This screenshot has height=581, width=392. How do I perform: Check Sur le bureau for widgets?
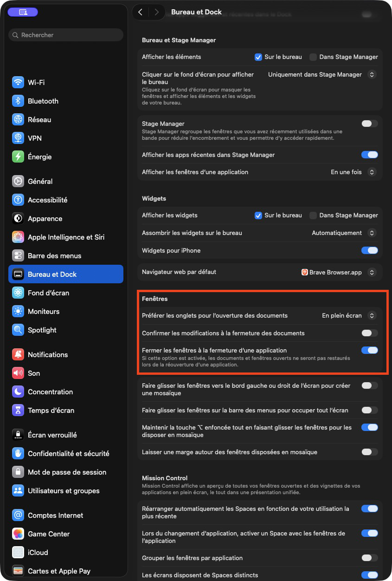pyautogui.click(x=258, y=215)
